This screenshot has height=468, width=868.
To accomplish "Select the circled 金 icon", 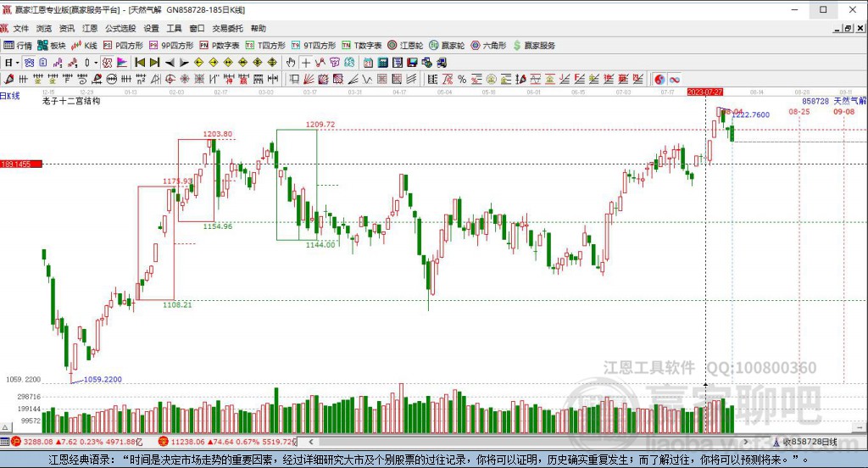I will (491, 79).
